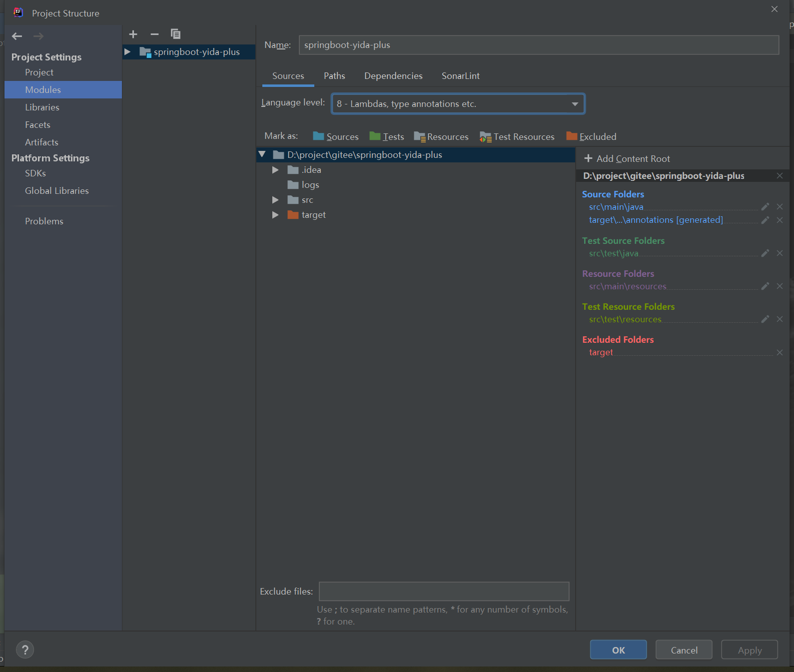Click the Exclude files input field
794x672 pixels.
tap(444, 591)
